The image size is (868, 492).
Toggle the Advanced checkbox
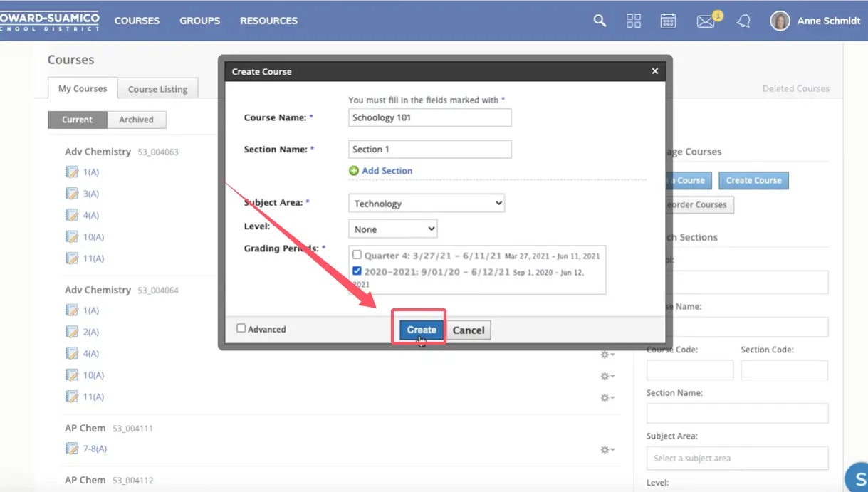[241, 328]
